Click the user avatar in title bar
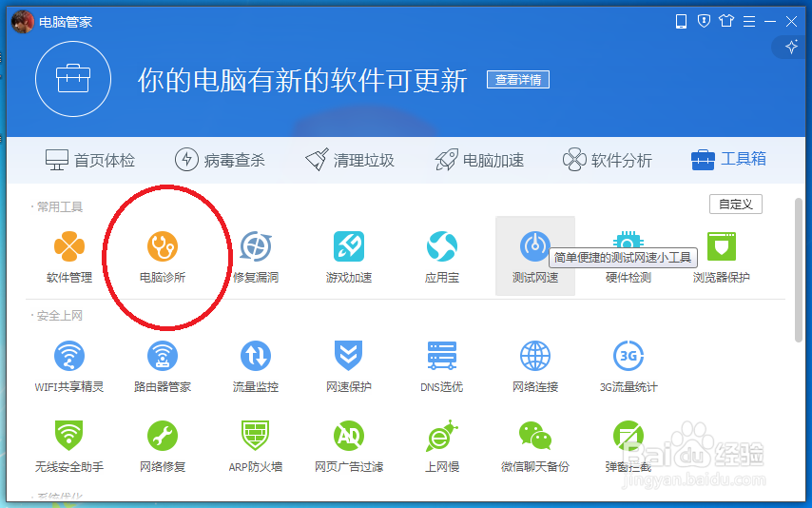This screenshot has width=812, height=508. pyautogui.click(x=22, y=22)
